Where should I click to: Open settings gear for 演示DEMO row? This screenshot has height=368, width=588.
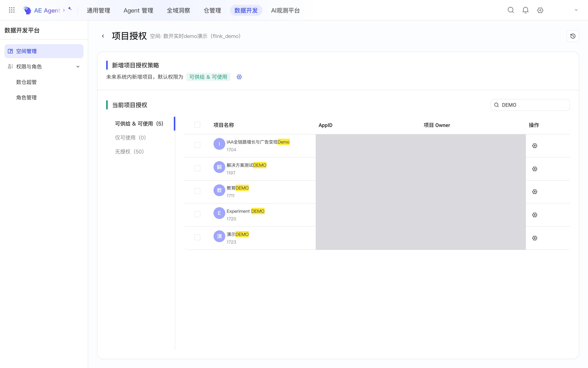click(535, 238)
